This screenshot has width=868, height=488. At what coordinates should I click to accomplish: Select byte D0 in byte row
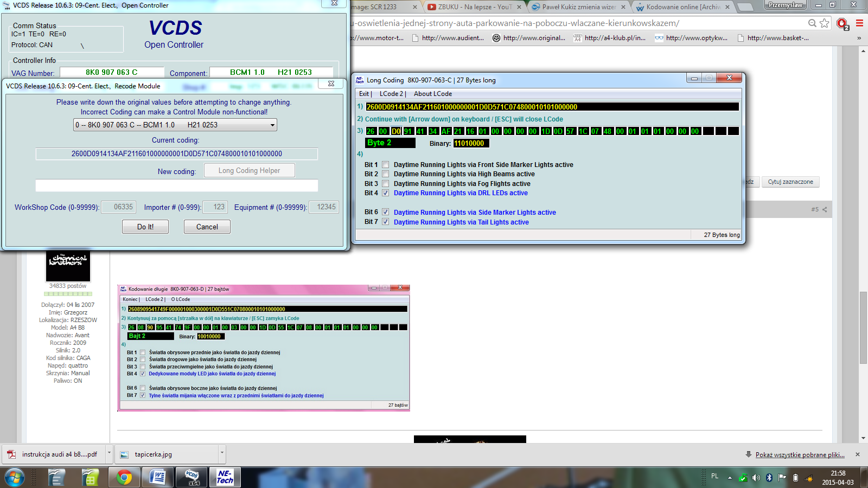[395, 131]
